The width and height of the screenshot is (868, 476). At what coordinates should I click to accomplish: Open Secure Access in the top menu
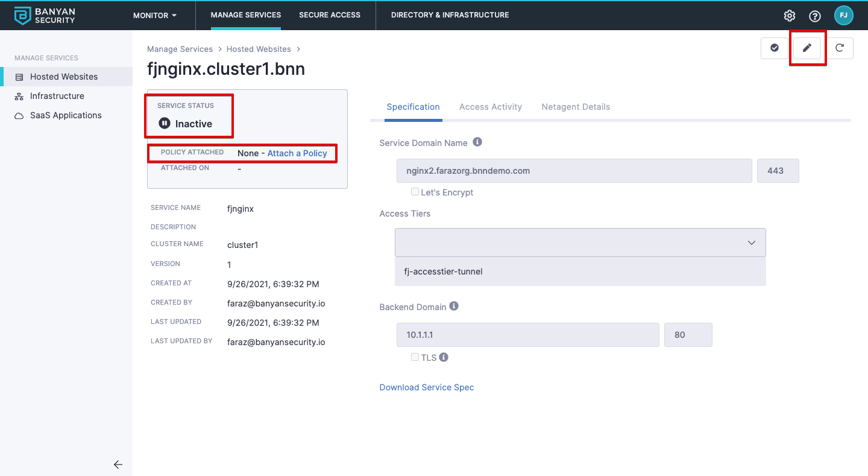point(329,15)
